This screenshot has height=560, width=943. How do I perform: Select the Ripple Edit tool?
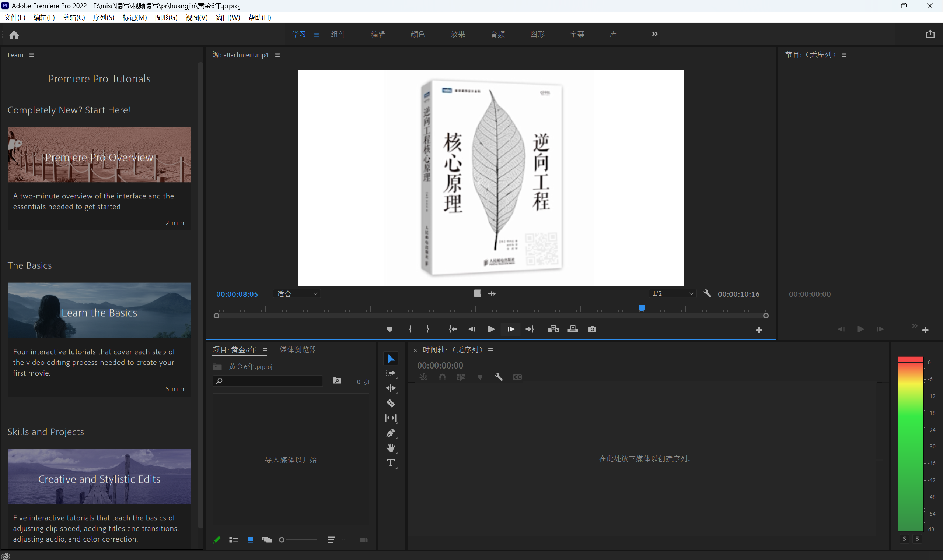[391, 388]
